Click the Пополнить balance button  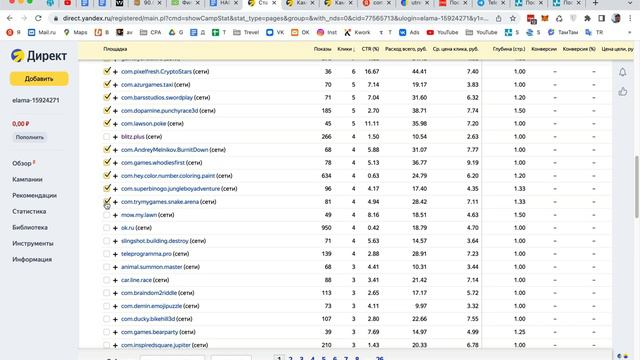pyautogui.click(x=29, y=137)
